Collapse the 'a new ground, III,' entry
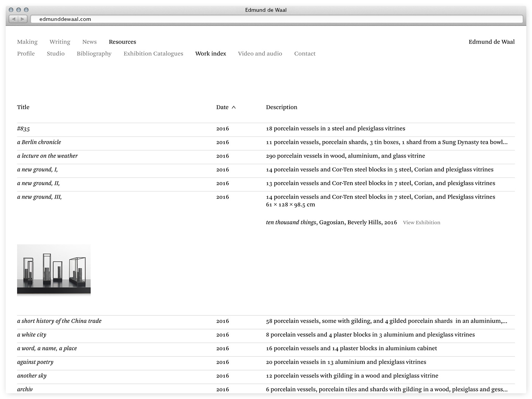The image size is (532, 399). [x=39, y=197]
